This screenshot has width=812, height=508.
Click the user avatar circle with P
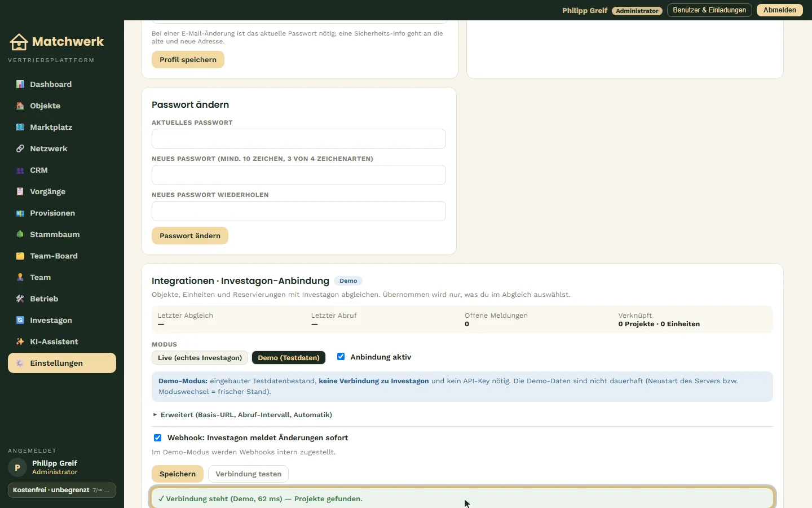click(17, 467)
